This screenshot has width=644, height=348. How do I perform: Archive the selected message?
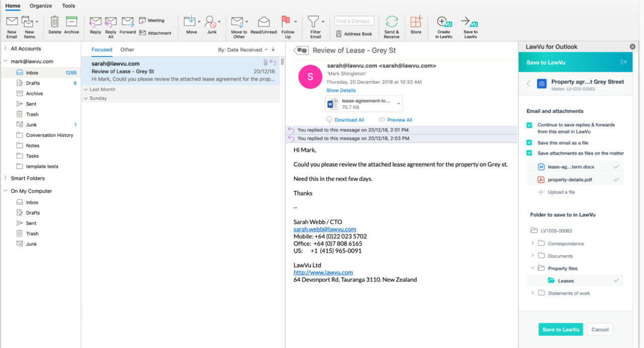click(71, 25)
